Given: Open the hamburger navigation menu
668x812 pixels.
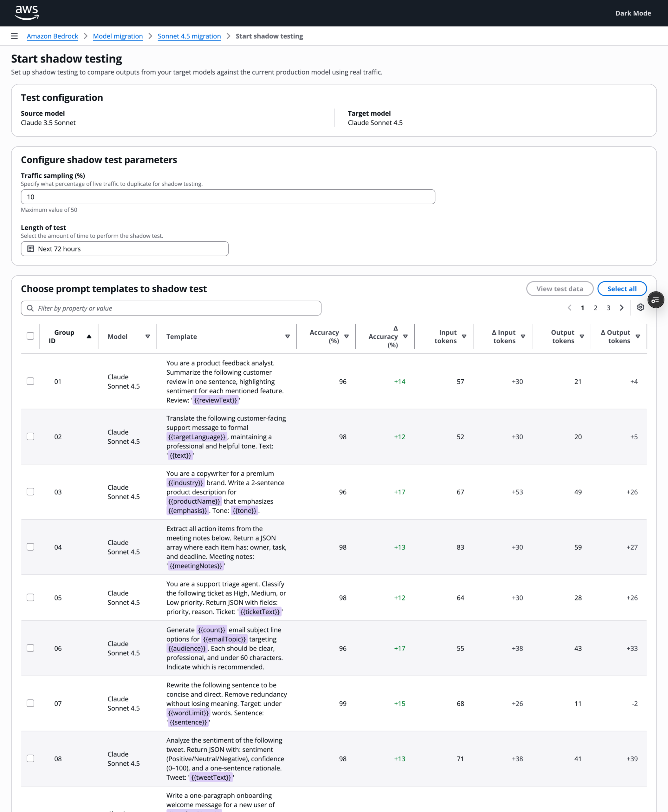Looking at the screenshot, I should pos(14,36).
